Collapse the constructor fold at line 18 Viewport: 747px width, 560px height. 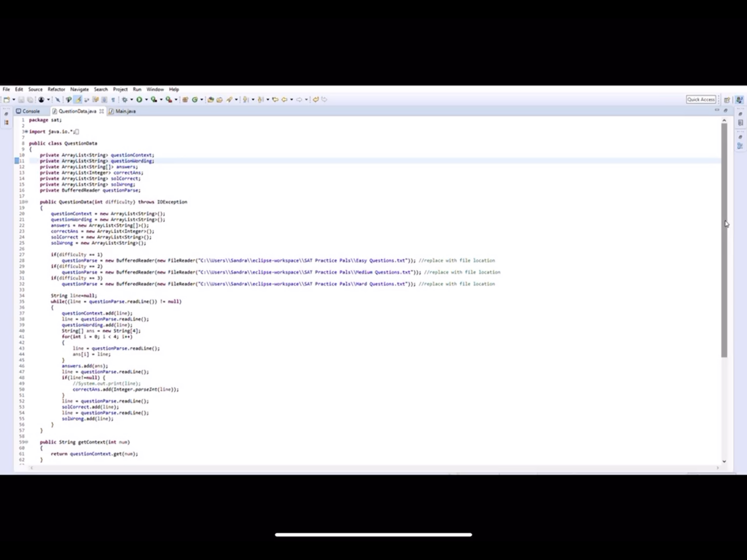[x=26, y=202]
